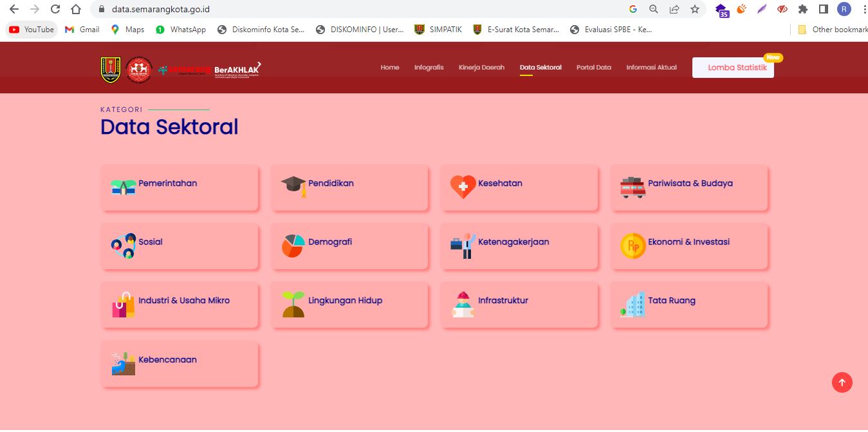Open the Home menu item

click(x=389, y=68)
